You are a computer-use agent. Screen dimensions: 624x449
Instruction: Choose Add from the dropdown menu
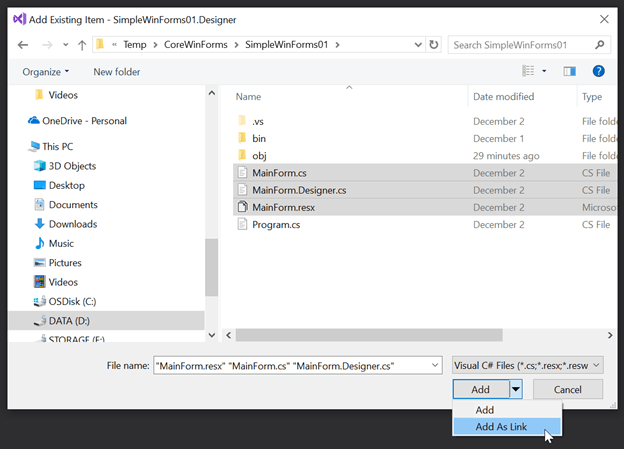click(x=507, y=410)
